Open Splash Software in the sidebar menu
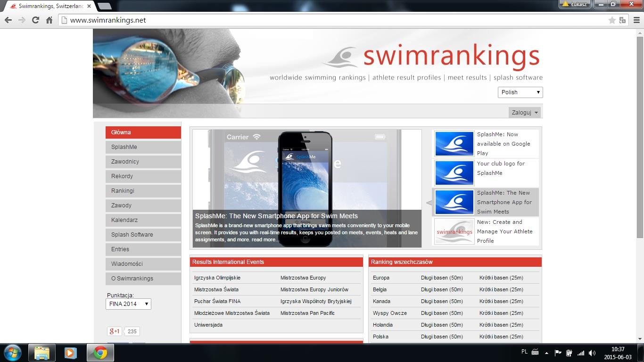The image size is (644, 362). click(x=143, y=235)
